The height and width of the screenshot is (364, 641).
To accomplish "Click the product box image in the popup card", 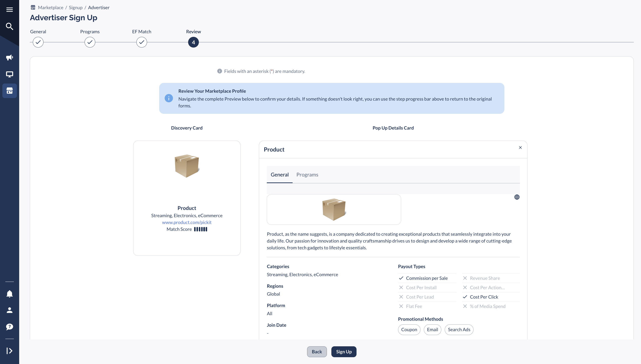I will tap(334, 209).
